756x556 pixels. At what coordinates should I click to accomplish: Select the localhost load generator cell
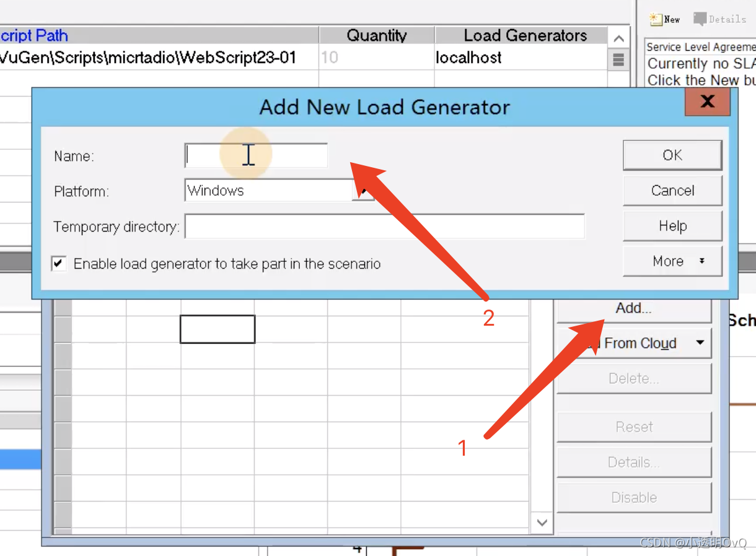tap(521, 58)
